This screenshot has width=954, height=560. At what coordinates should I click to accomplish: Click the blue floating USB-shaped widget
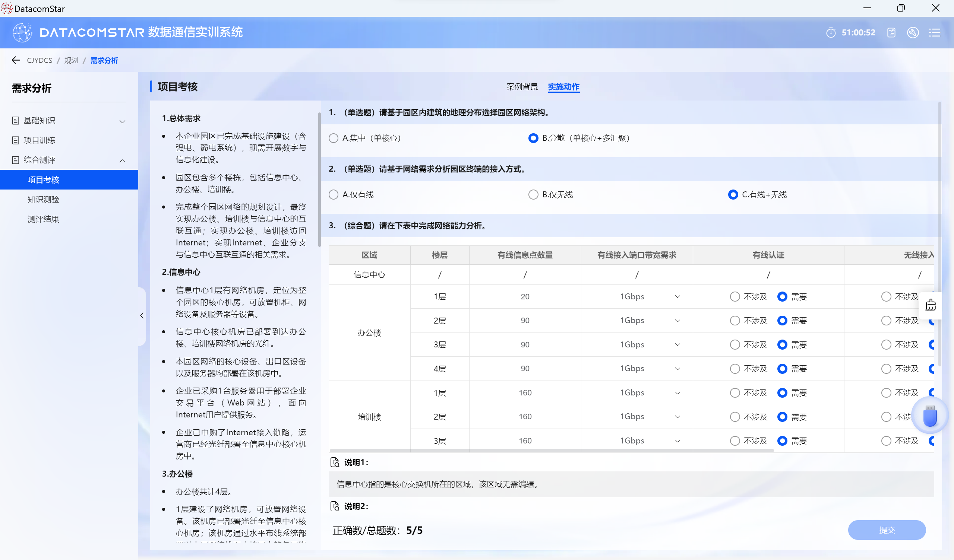930,416
